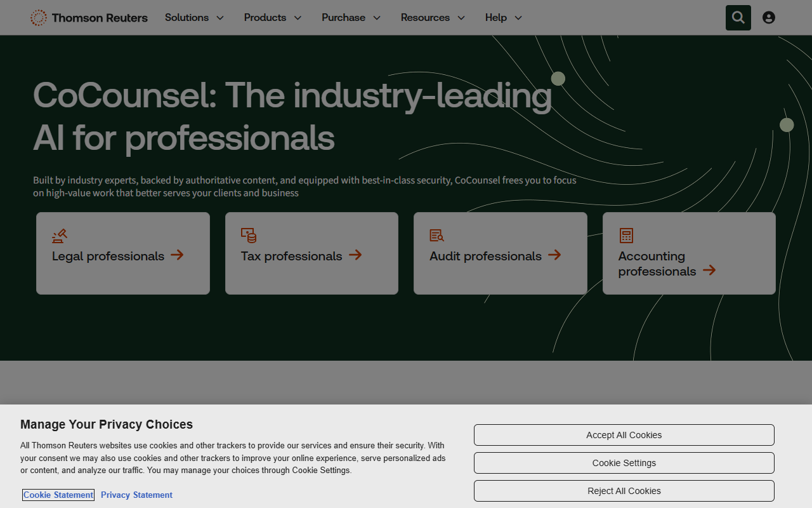Accept All Cookies in privacy banner
The height and width of the screenshot is (508, 812).
(624, 435)
